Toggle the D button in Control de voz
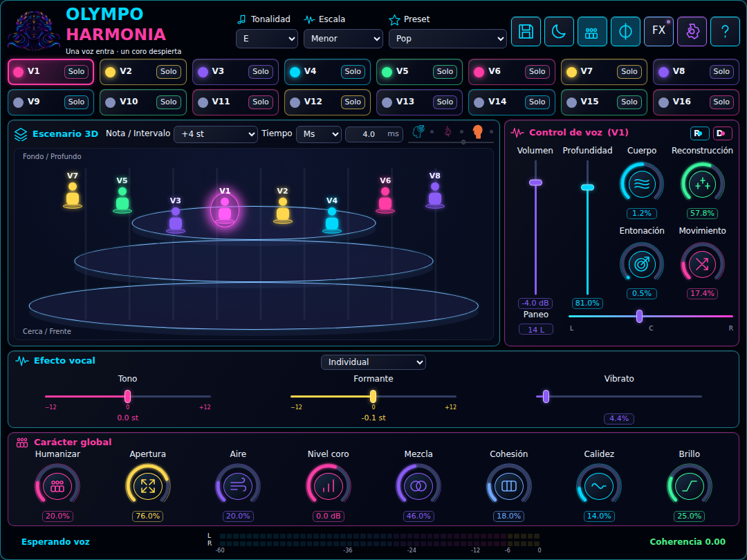The width and height of the screenshot is (747, 560). [x=723, y=133]
